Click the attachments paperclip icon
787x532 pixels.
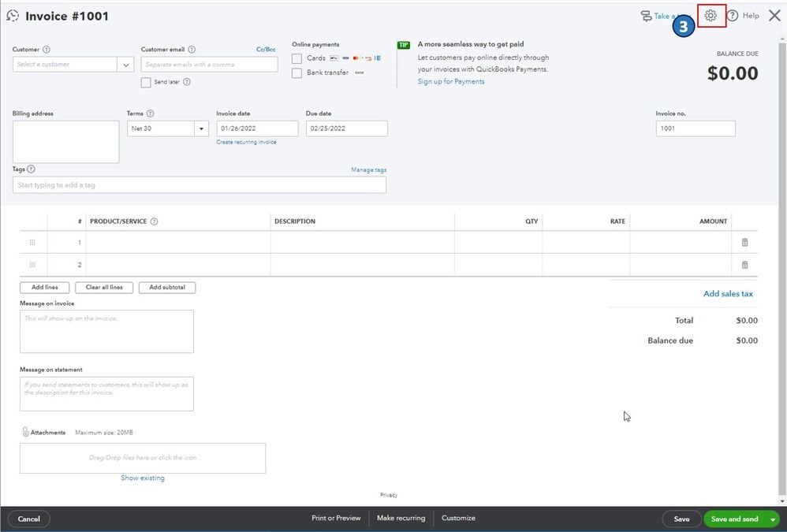pyautogui.click(x=25, y=432)
